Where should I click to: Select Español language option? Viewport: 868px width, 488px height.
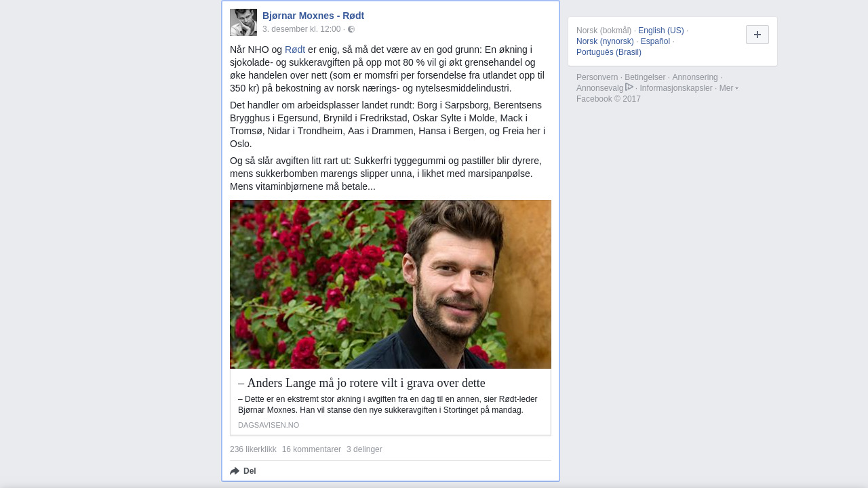pos(655,41)
